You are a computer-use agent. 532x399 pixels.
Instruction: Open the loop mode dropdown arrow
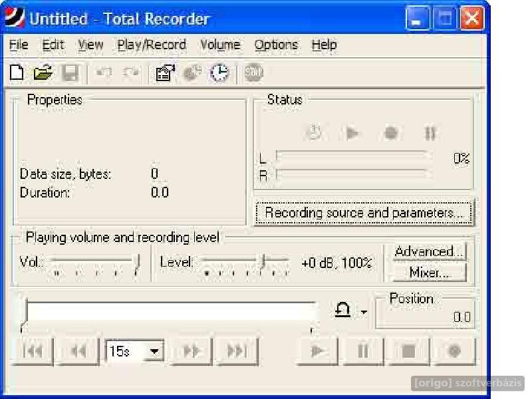(x=364, y=311)
